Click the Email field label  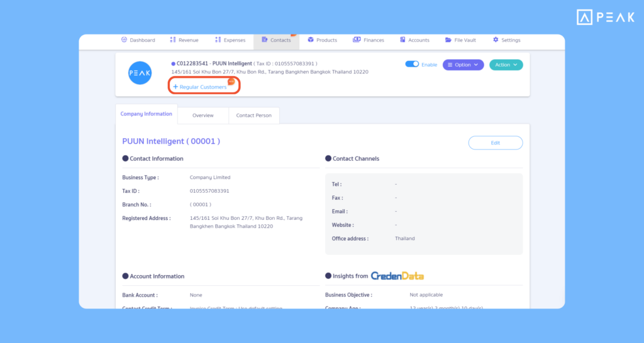pyautogui.click(x=340, y=211)
